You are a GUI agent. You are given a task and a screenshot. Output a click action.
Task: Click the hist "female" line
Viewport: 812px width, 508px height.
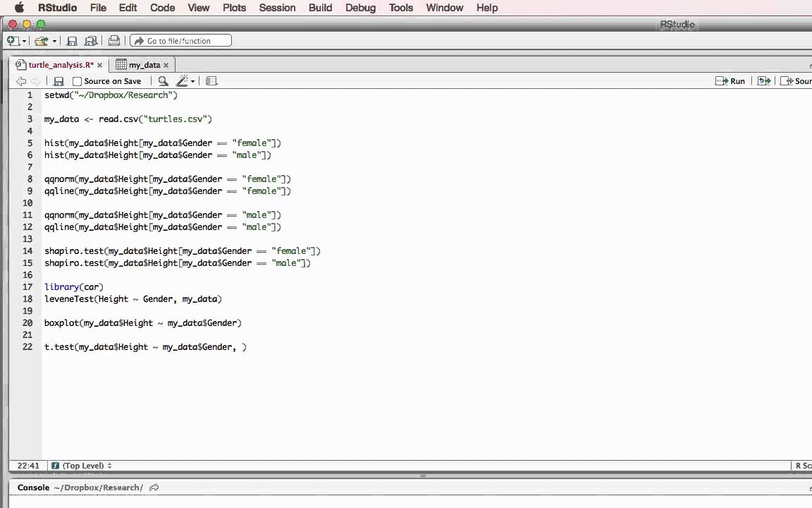[163, 143]
